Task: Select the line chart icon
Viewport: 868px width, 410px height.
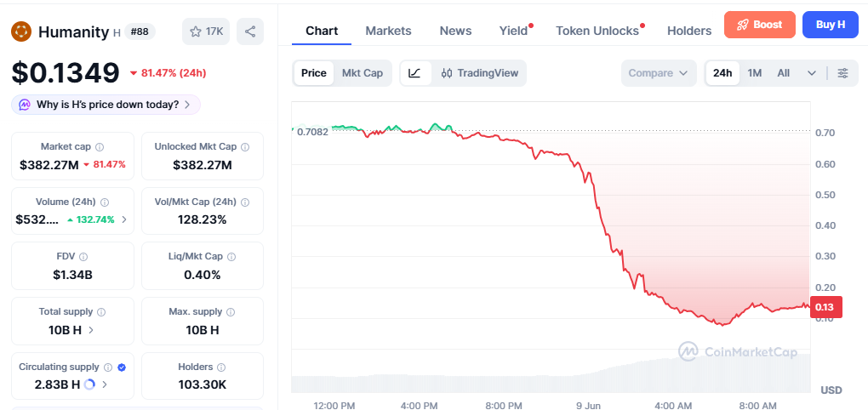Action: pyautogui.click(x=415, y=73)
